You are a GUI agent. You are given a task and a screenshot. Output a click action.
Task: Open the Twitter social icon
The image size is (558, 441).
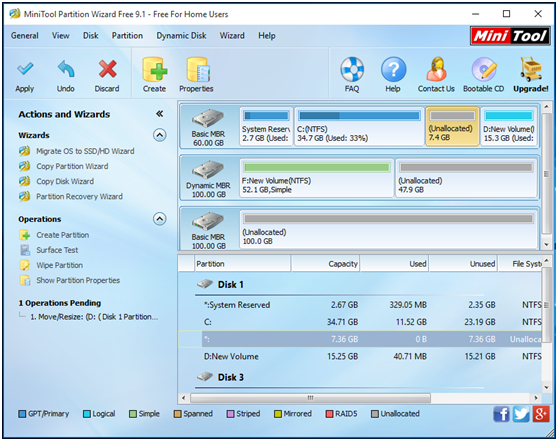coord(521,414)
